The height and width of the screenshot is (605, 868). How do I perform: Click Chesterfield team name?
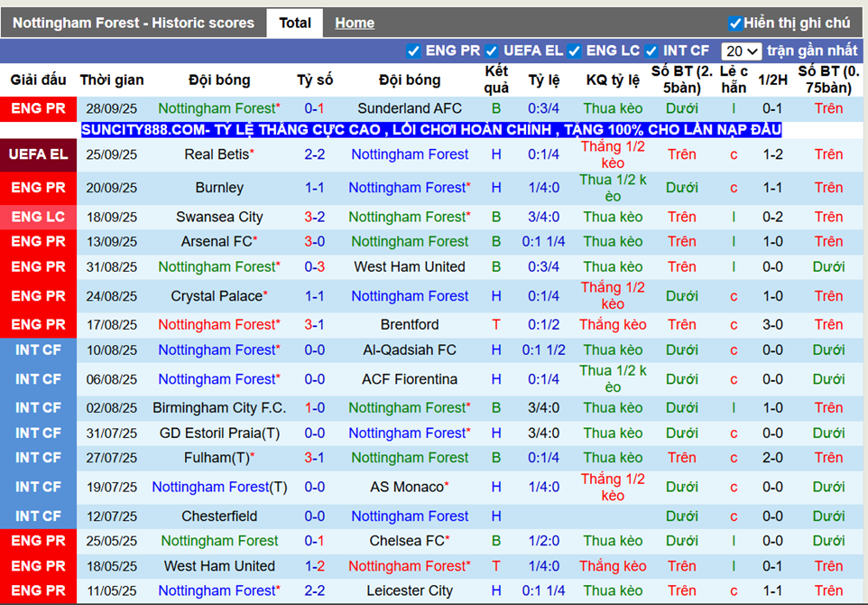pyautogui.click(x=219, y=517)
